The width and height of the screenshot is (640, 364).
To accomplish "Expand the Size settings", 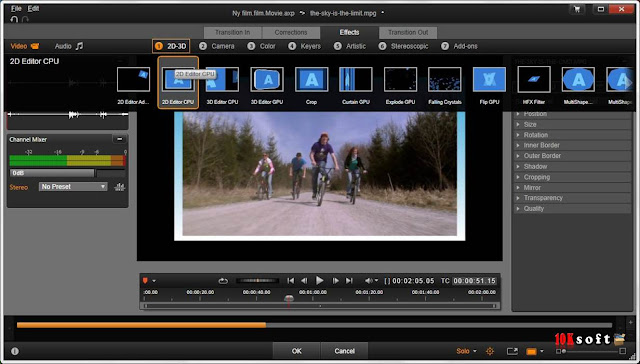I will point(573,124).
